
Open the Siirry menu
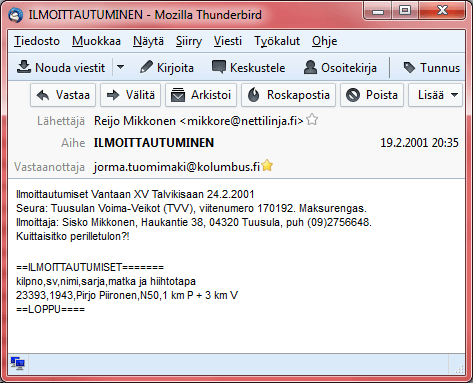[189, 41]
